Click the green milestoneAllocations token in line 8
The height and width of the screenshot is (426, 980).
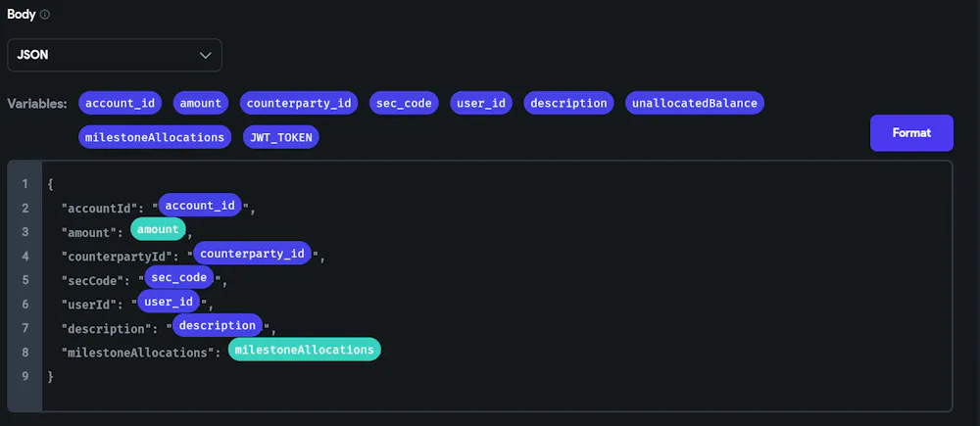click(305, 350)
